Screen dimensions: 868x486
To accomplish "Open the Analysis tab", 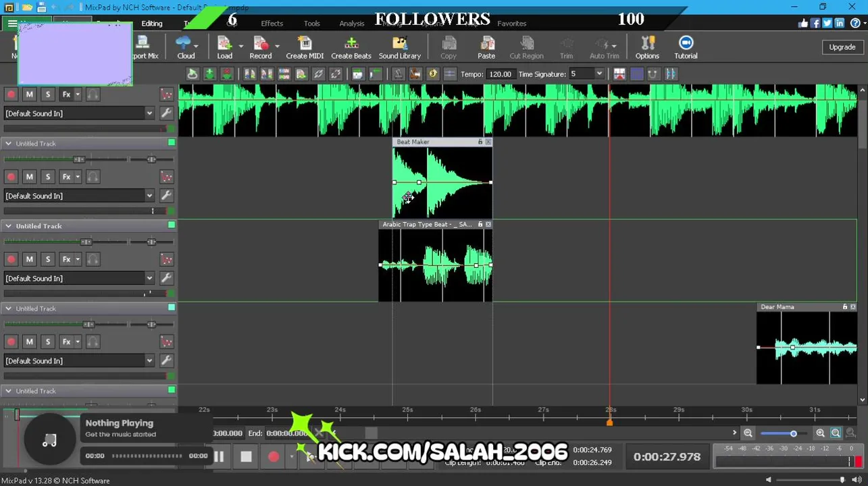I will [352, 23].
